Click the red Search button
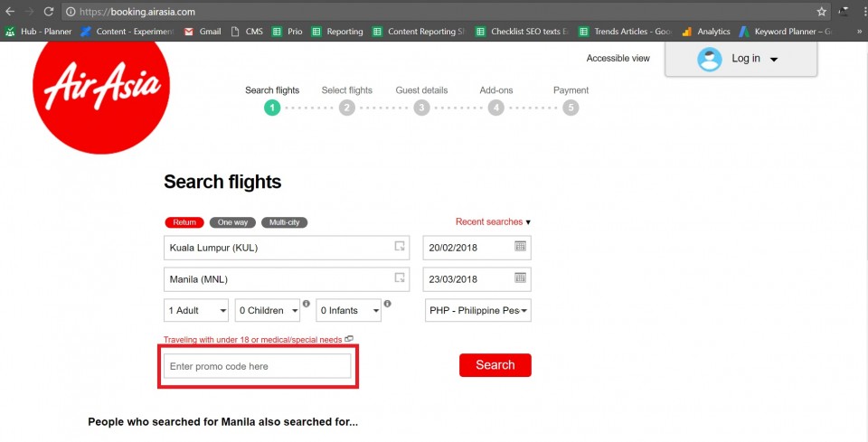 [495, 365]
